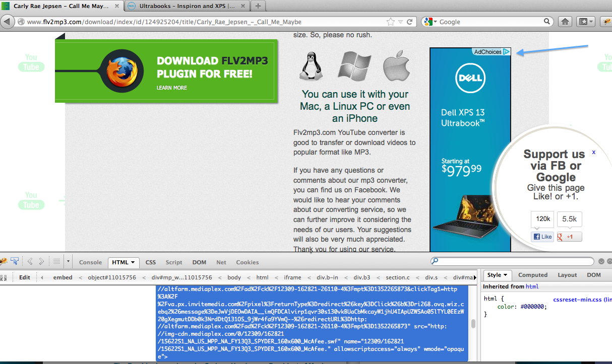
Task: Go to the Home page
Action: [x=565, y=22]
